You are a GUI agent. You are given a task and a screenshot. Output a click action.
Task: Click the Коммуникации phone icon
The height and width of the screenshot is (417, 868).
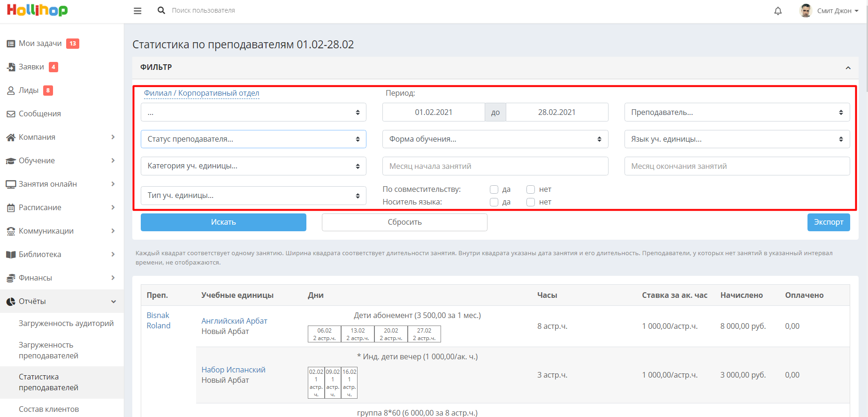coord(11,231)
